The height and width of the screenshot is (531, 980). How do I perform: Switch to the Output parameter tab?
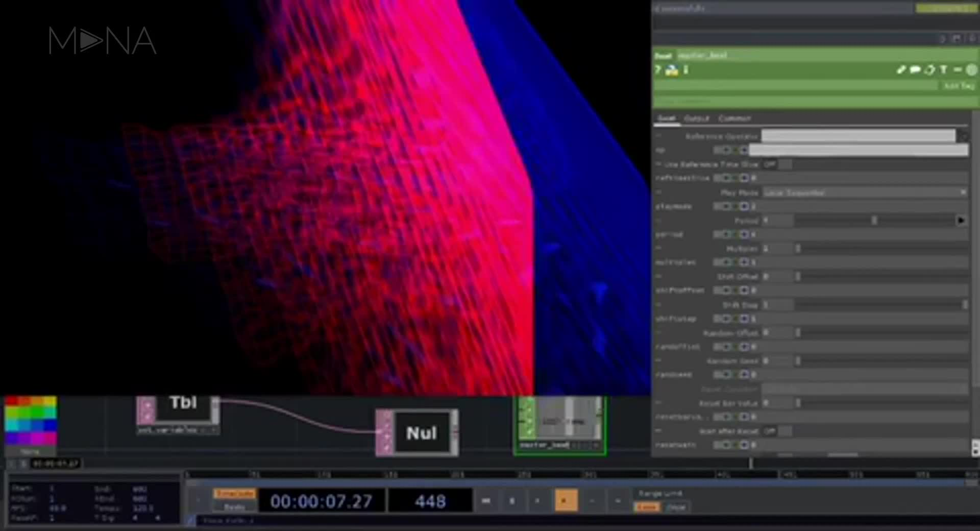point(697,118)
